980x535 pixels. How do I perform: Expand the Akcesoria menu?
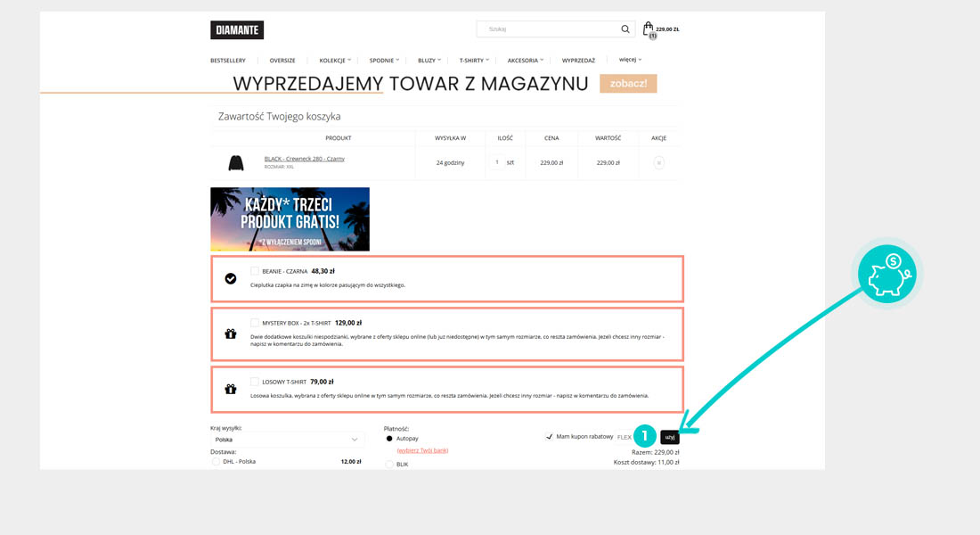tap(526, 60)
